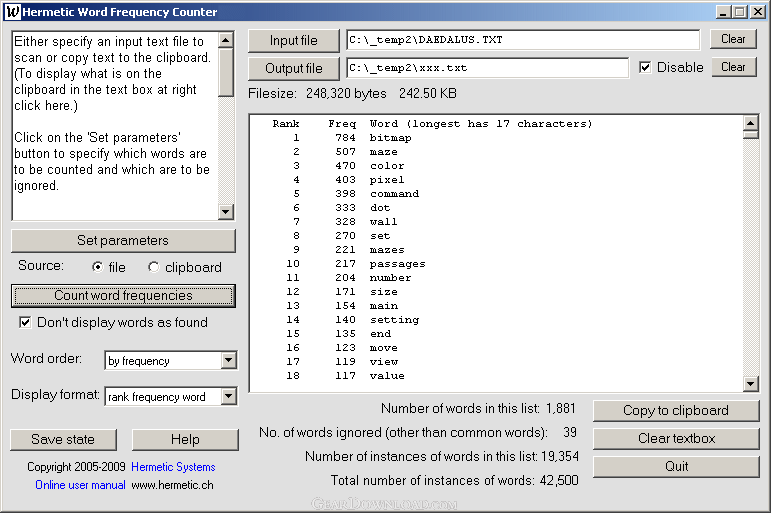Viewport: 771px width, 513px height.
Task: Click the word 'color' in results
Action: click(x=387, y=166)
